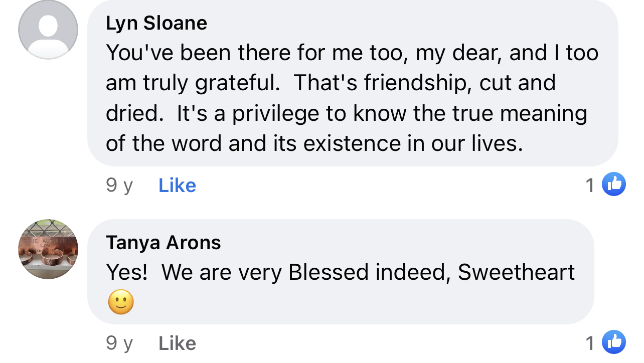Open Lyn Sloane's default silhouette profile picture

click(48, 30)
